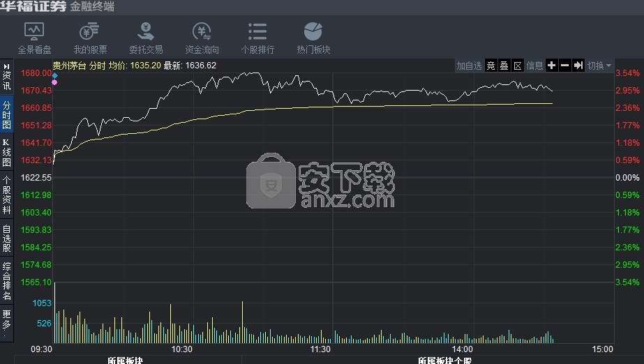The image size is (644, 364).
Task: Click the 15:00 time axis label
Action: tap(603, 349)
